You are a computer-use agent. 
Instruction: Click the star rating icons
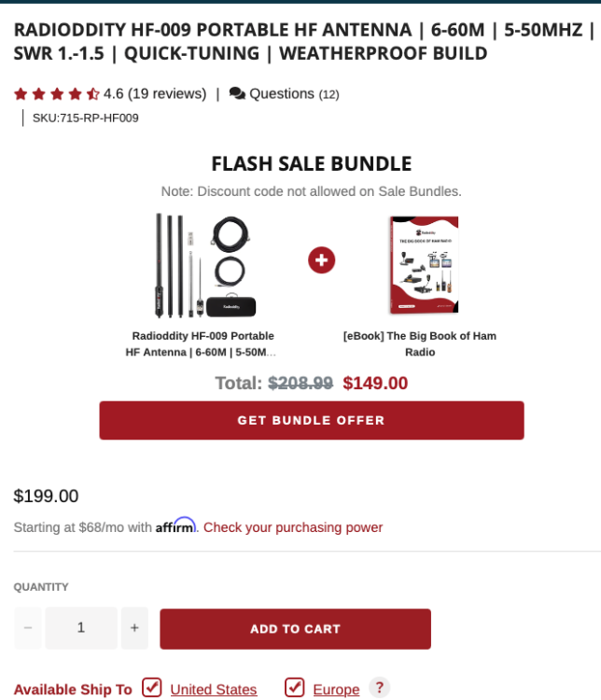click(x=56, y=93)
